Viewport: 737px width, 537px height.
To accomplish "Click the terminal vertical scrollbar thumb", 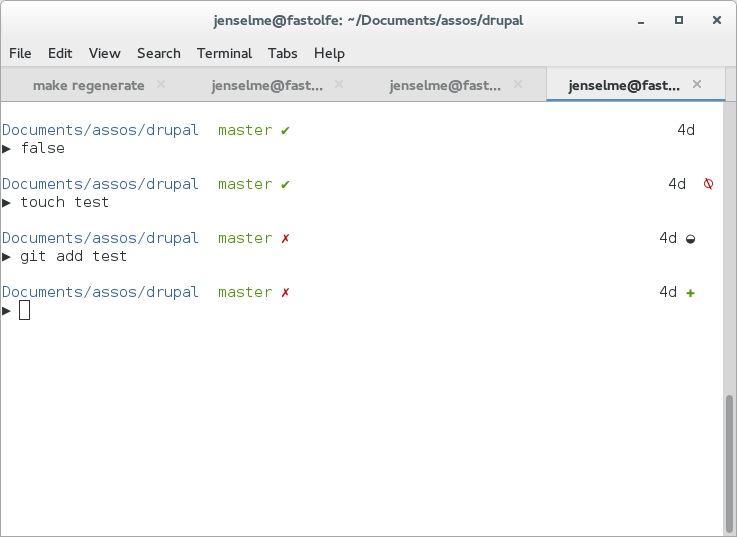I will click(729, 464).
